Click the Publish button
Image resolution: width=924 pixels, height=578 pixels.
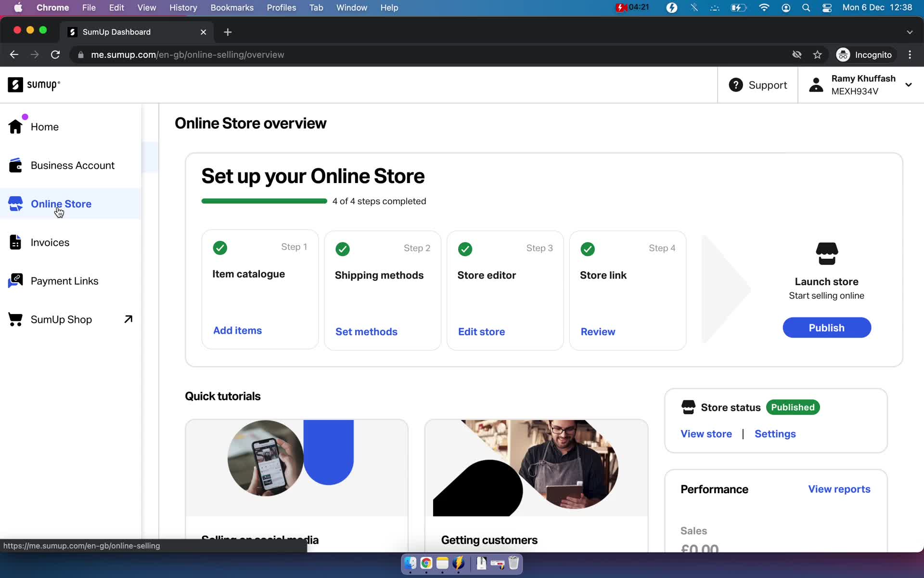[x=826, y=328]
